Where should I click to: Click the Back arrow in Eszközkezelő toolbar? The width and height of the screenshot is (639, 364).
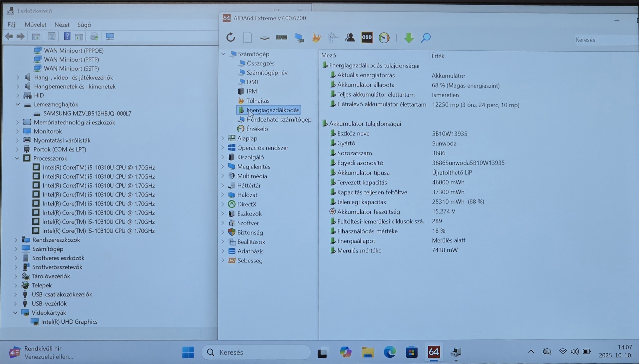[9, 36]
